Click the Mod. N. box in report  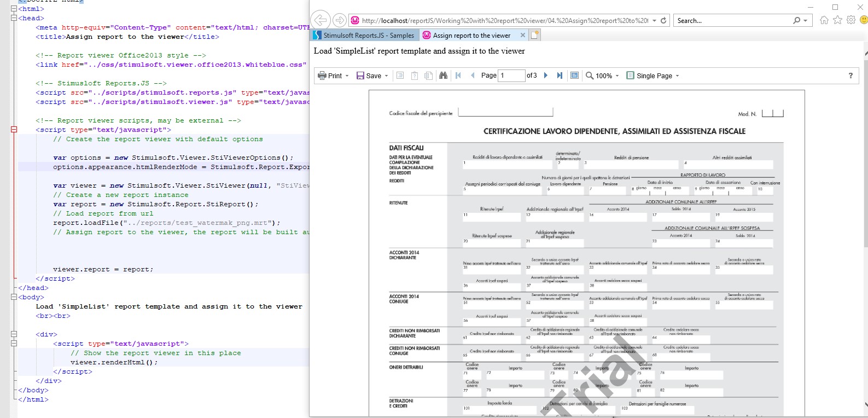click(x=772, y=113)
